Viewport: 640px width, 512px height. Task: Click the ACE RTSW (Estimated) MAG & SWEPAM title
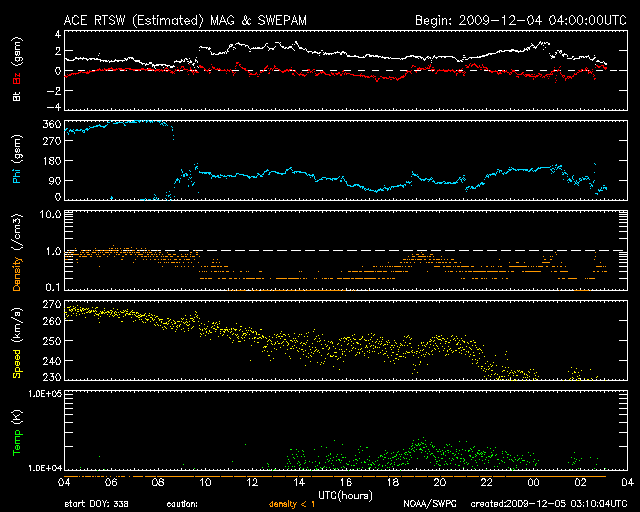pyautogui.click(x=193, y=19)
